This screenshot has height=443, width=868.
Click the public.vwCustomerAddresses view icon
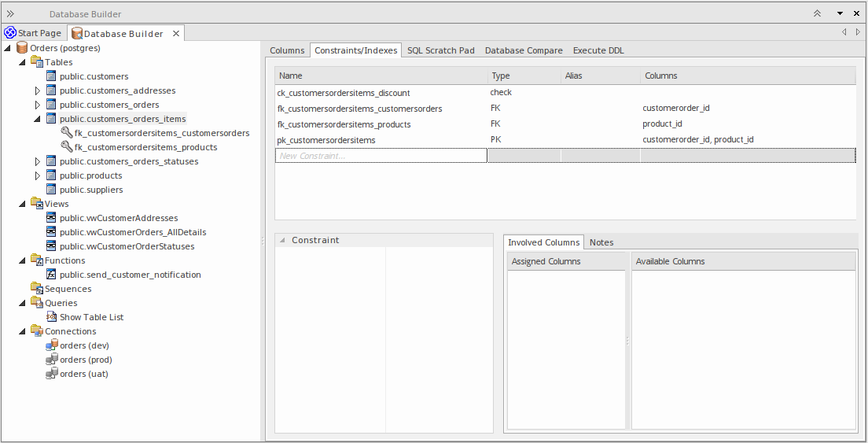[x=51, y=218]
